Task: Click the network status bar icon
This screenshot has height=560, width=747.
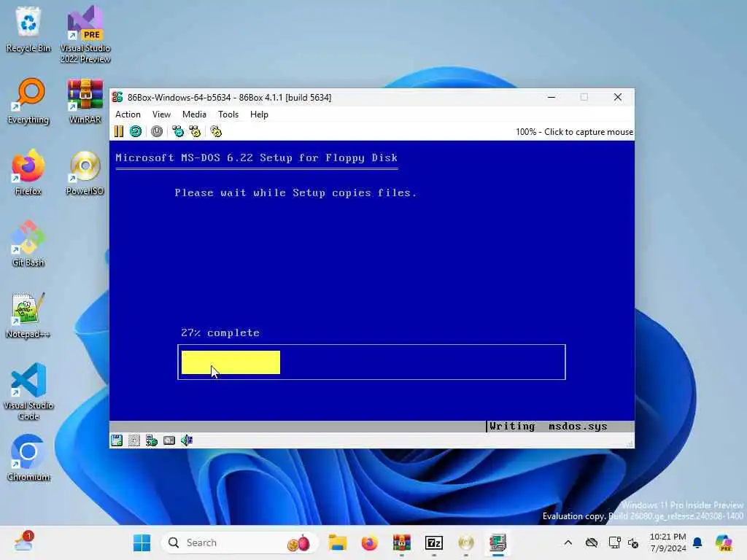Action: [x=152, y=440]
